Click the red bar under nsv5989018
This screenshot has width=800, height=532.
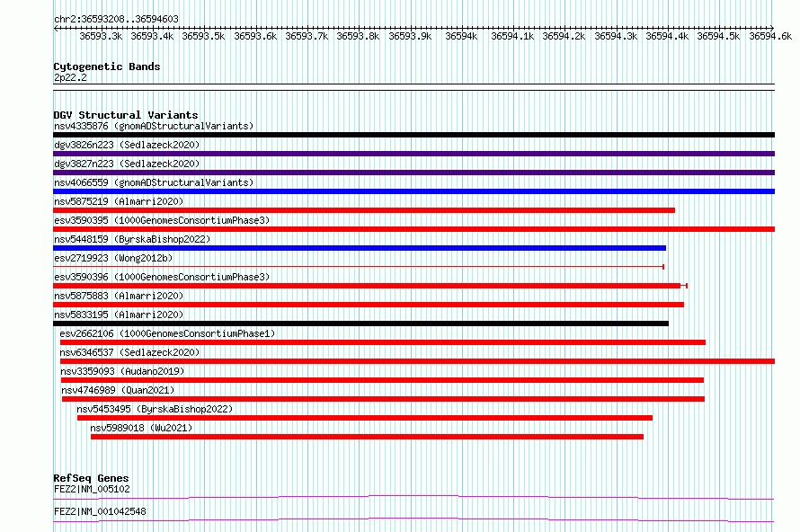tap(367, 437)
